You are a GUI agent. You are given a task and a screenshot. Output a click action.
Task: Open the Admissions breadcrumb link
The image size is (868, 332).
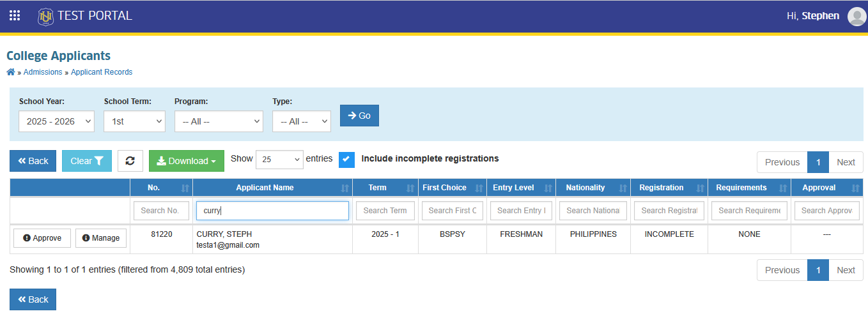pos(43,72)
